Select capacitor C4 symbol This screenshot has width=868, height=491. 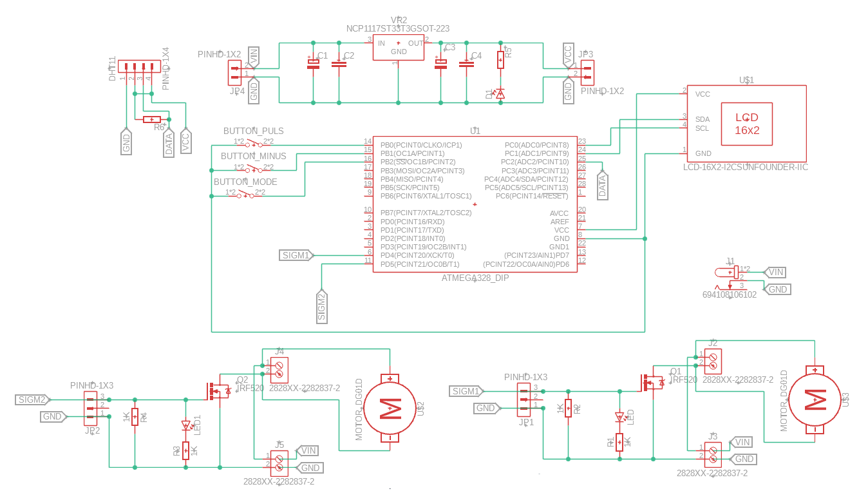[x=467, y=63]
